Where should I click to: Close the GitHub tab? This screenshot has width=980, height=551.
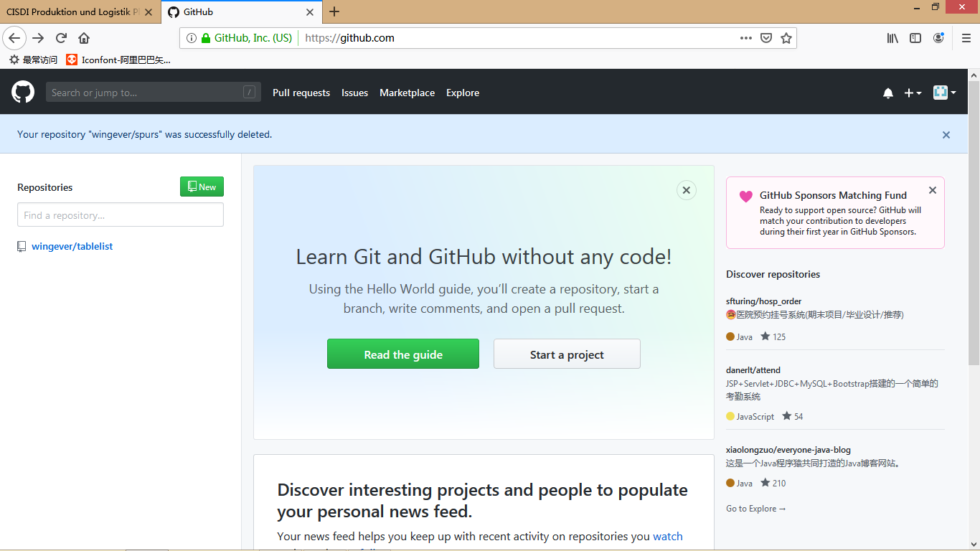310,12
